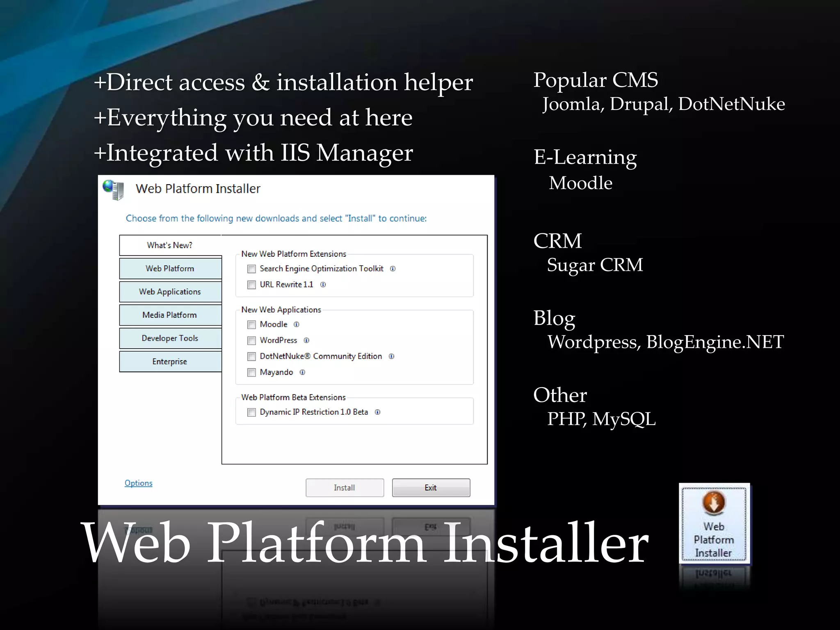This screenshot has width=840, height=630.
Task: Open Dynamic IP Restriction Beta info icon
Action: [x=377, y=412]
